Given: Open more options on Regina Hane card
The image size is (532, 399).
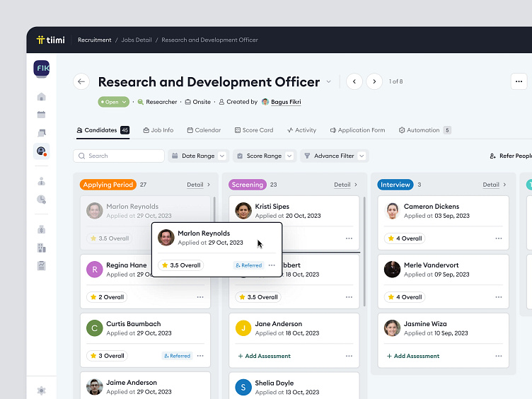Looking at the screenshot, I should pos(200,297).
